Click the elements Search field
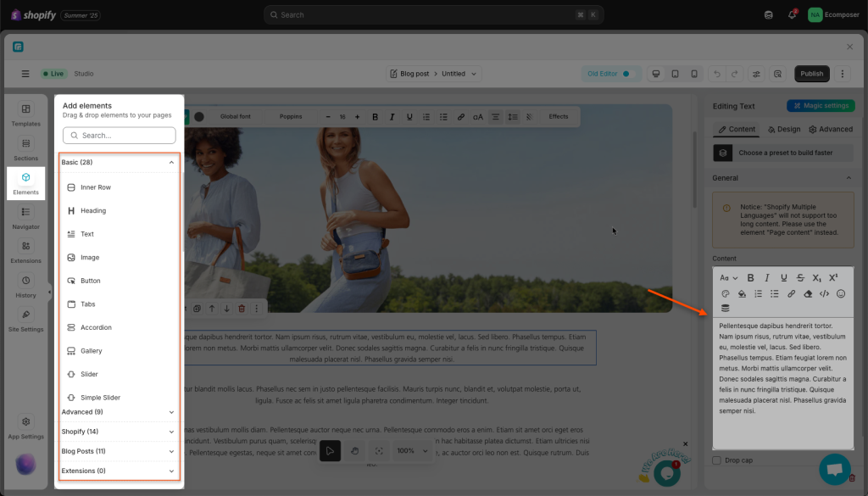 (119, 135)
